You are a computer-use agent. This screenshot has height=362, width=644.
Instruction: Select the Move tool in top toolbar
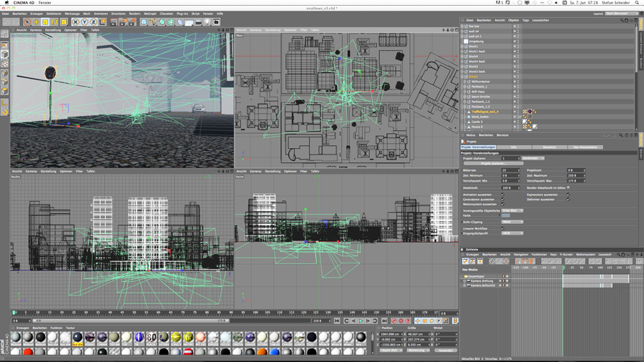coord(36,22)
